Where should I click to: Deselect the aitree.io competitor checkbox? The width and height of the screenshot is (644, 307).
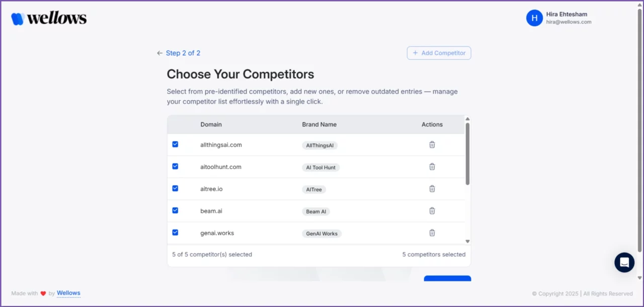[175, 188]
